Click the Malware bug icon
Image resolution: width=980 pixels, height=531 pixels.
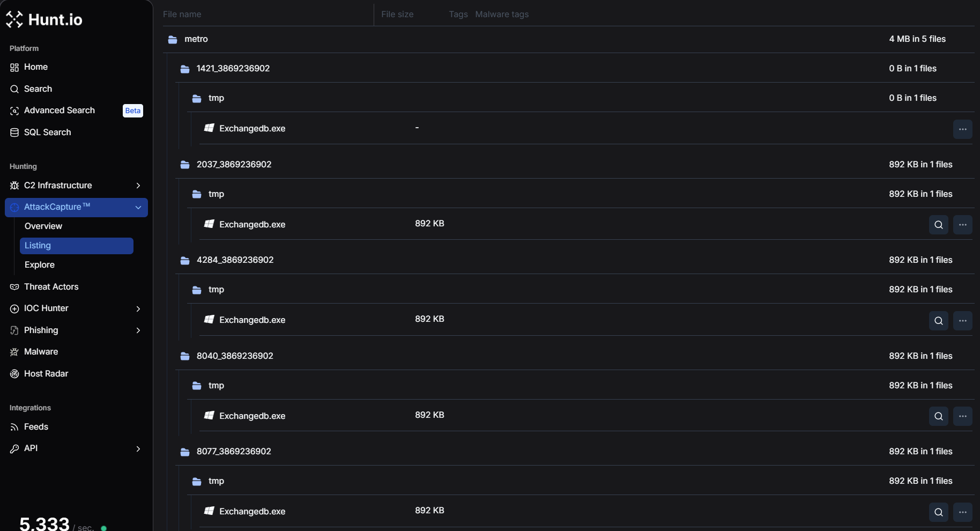[14, 352]
